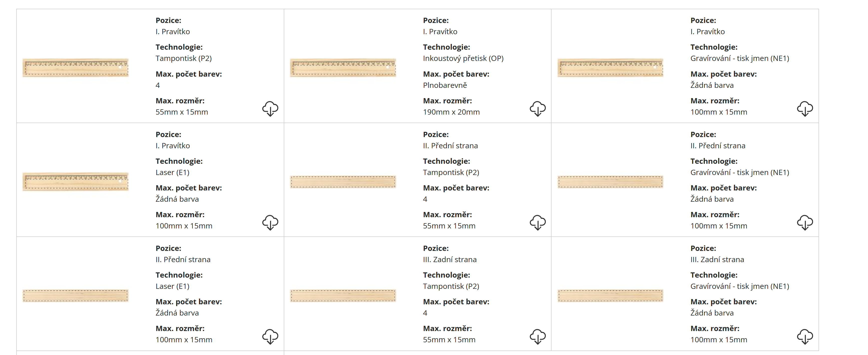Download template for Pravítko Inkoustový přetisk (OP)

coord(538,108)
